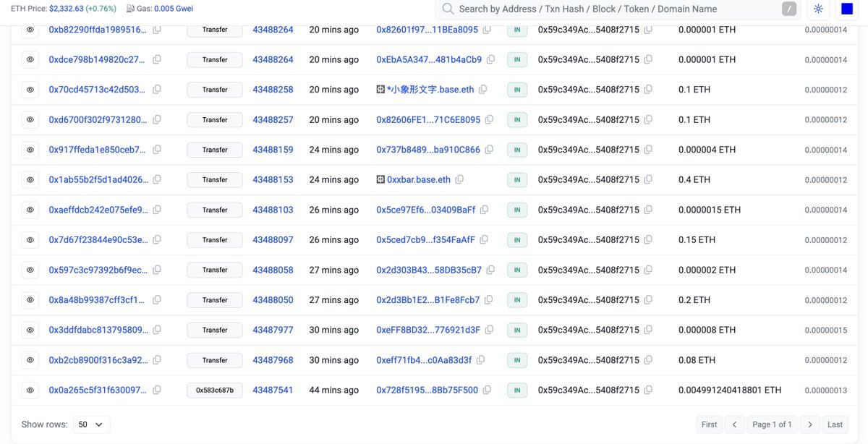Preview transaction 0x1ab55b2f5d1ad4026 with eye icon
This screenshot has width=868, height=444.
[x=30, y=179]
